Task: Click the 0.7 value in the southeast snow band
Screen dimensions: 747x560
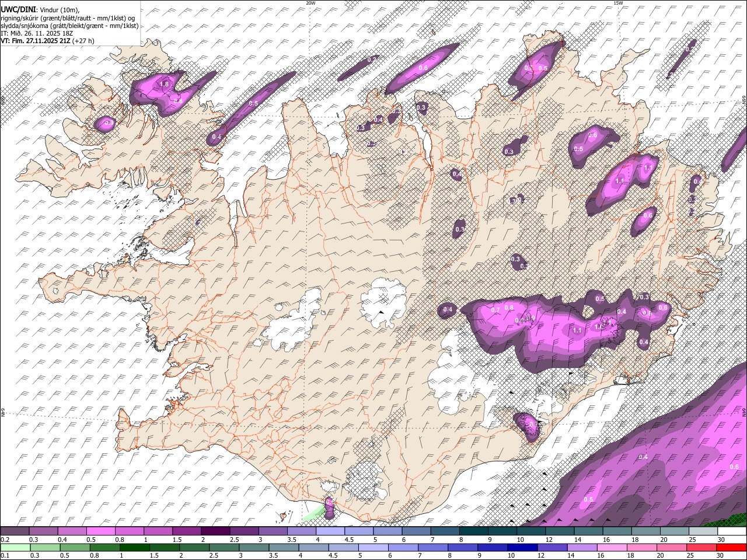Action: 495,310
